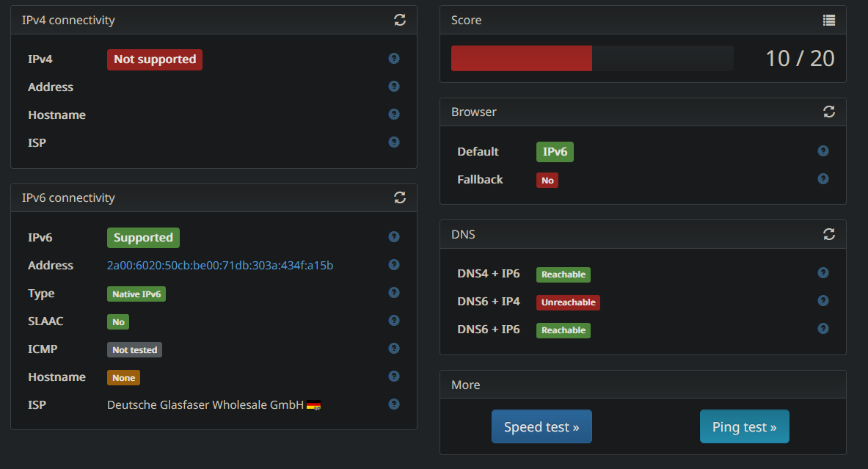868x469 pixels.
Task: Click the IPv4 Not supported badge
Action: 154,59
